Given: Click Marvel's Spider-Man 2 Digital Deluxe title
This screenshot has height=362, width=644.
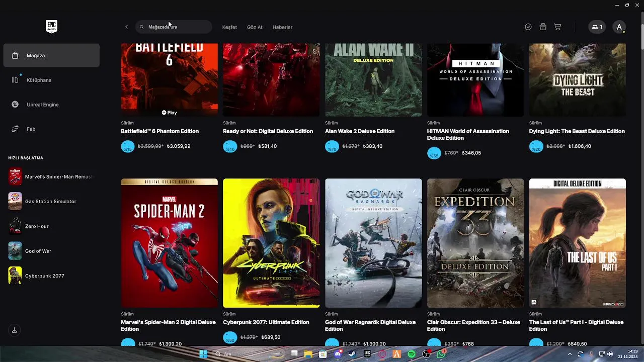Looking at the screenshot, I should 168,325.
